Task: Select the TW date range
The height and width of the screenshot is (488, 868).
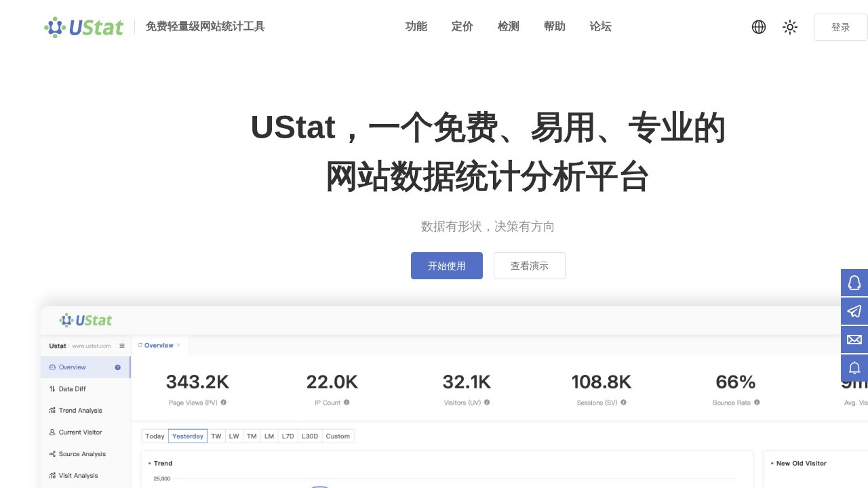Action: tap(216, 436)
